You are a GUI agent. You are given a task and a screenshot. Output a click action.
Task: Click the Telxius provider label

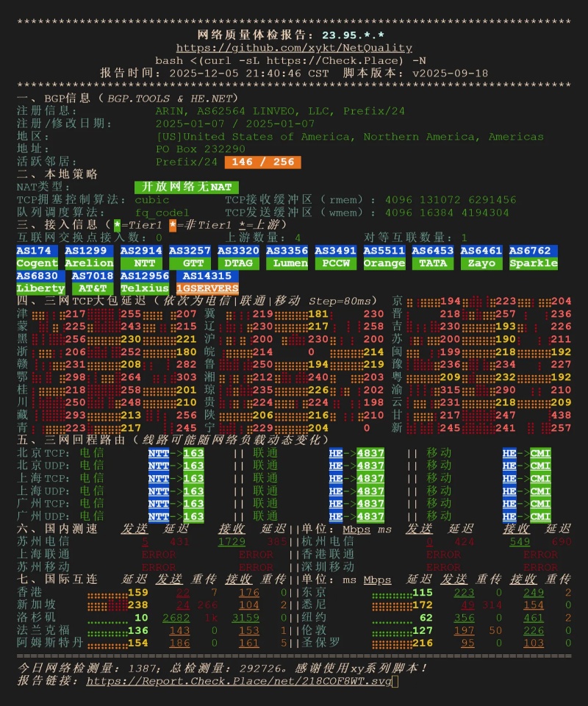click(x=144, y=288)
